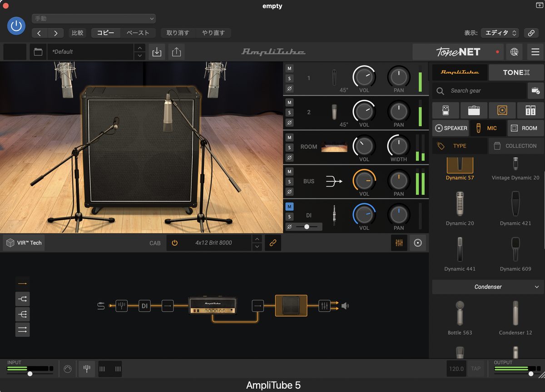Open the ROOM tab
This screenshot has width=545, height=392.
[x=525, y=128]
